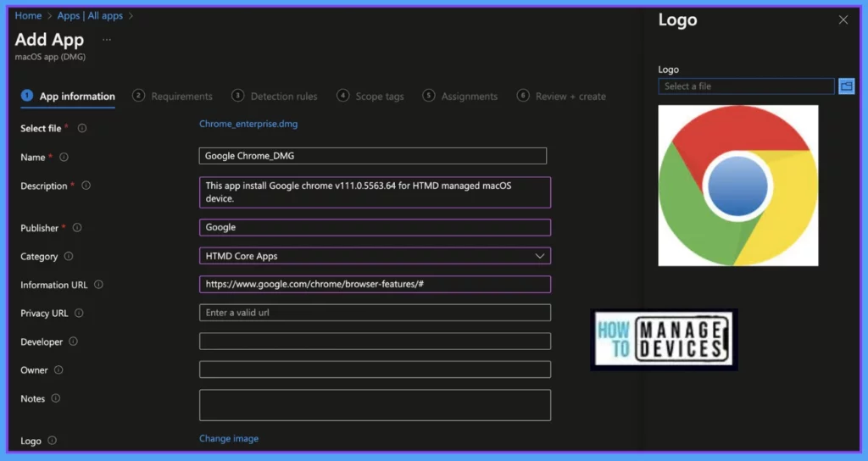Click the Change image link

(x=229, y=438)
